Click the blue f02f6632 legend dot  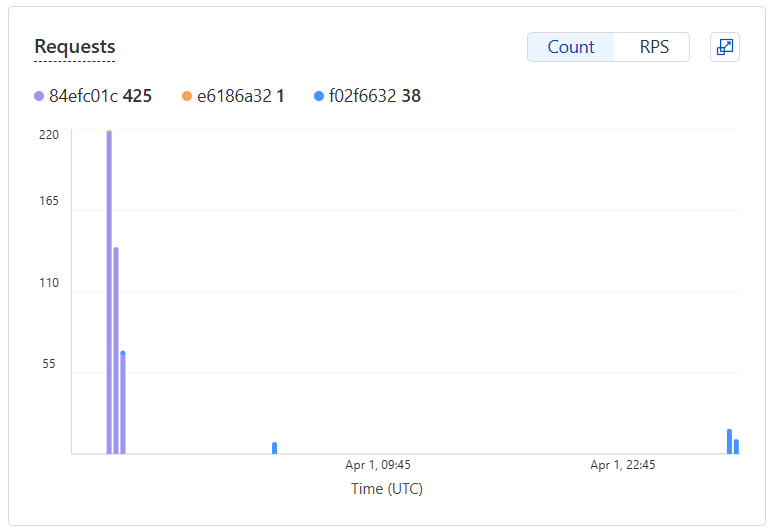pyautogui.click(x=319, y=96)
